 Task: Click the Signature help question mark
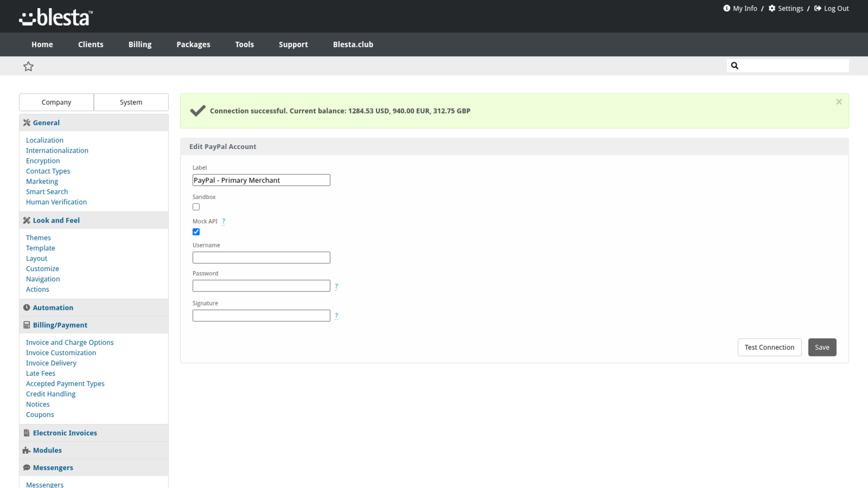tap(336, 316)
